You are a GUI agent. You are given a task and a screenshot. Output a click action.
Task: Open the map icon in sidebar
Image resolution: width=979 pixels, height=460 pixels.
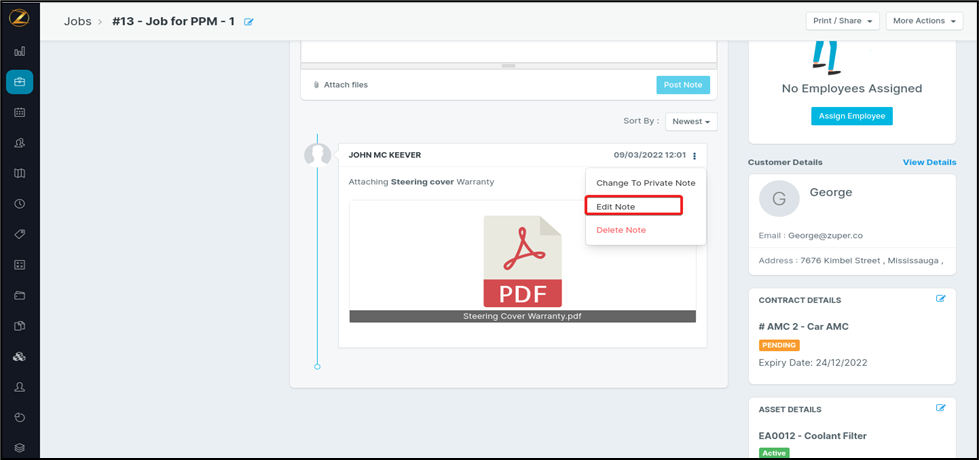point(19,173)
